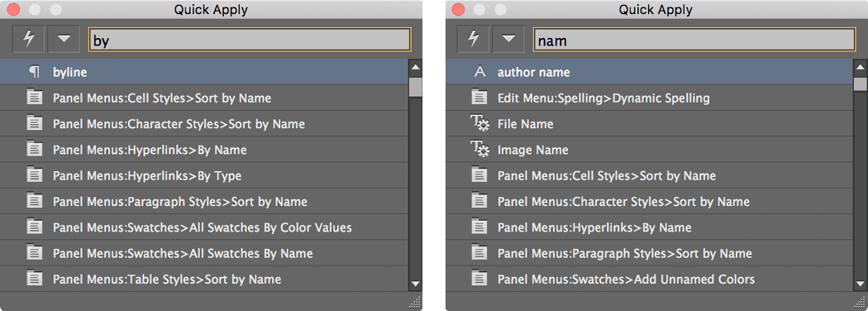Select the Image Name text variable
The width and height of the screenshot is (868, 311).
[649, 150]
